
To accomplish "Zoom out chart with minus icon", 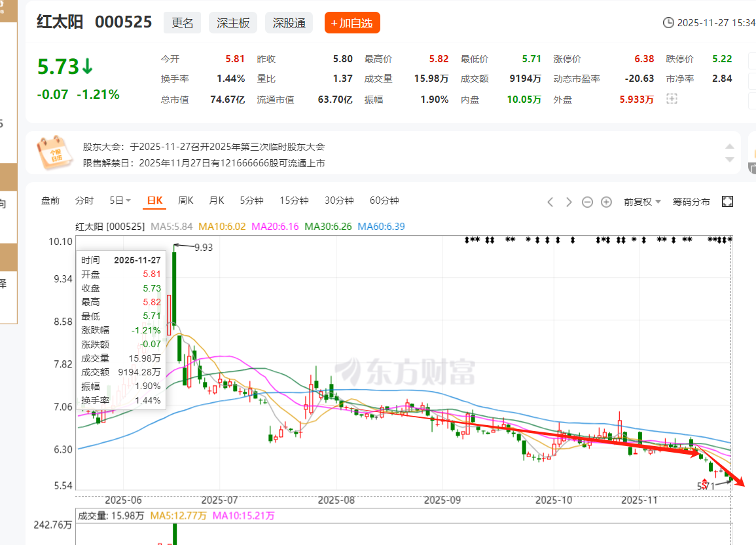I will coord(587,202).
